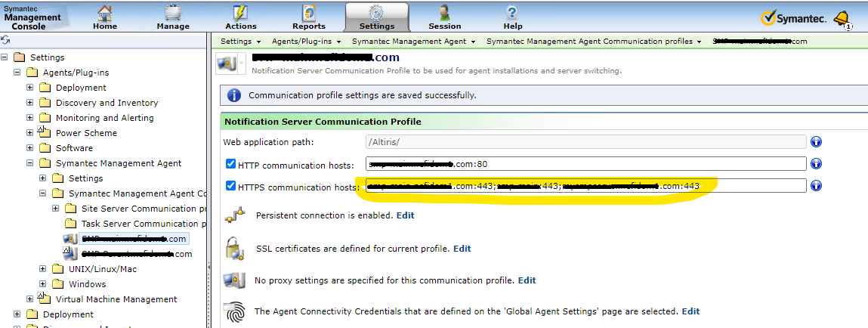The height and width of the screenshot is (328, 868).
Task: Edit SSL certificates for current profile
Action: (462, 248)
